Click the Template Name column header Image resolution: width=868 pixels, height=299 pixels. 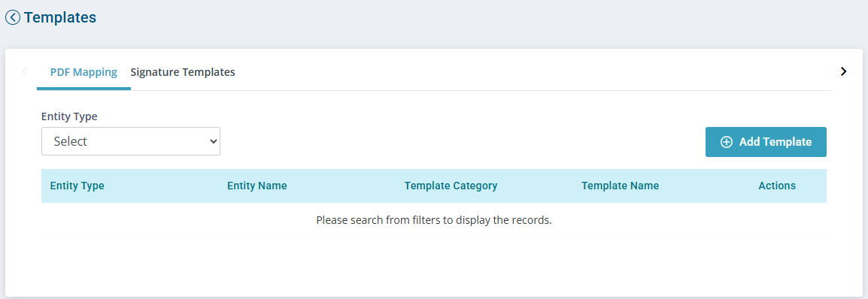pos(620,186)
